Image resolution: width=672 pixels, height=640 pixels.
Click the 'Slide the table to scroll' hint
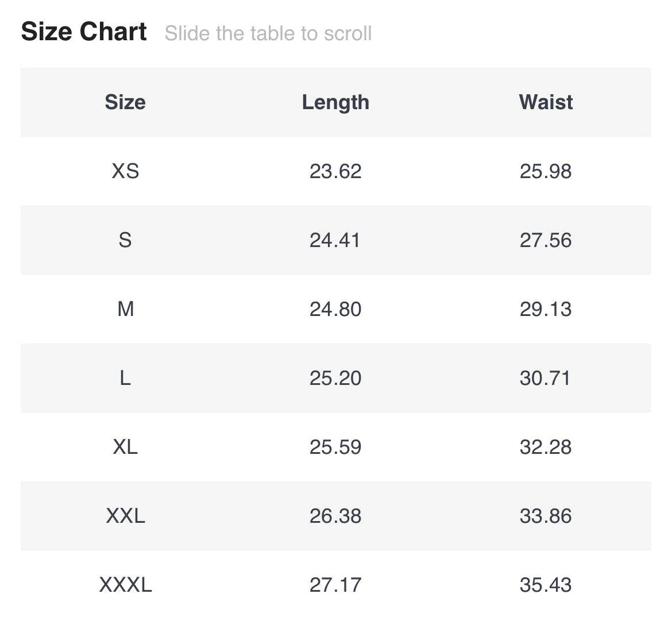268,33
